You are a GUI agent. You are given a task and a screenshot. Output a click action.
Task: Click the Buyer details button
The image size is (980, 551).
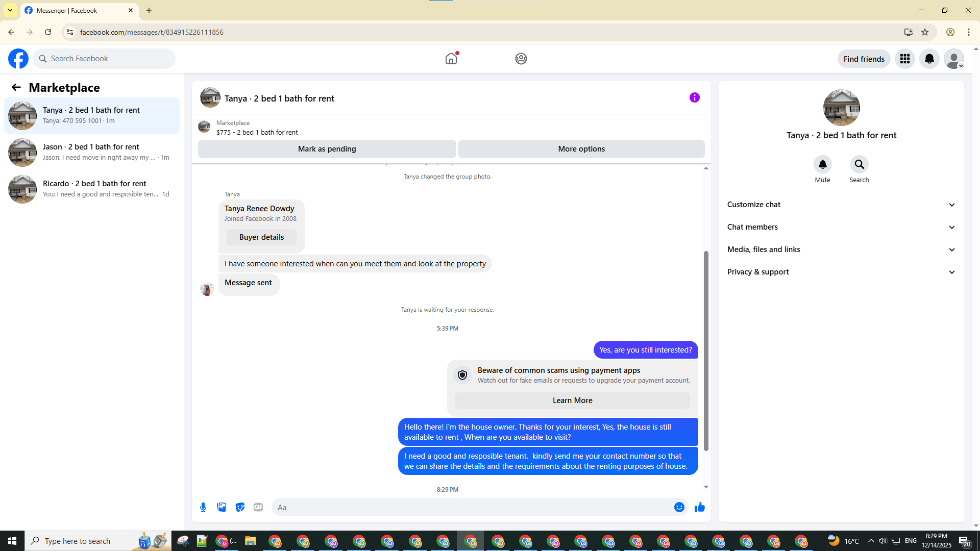261,237
